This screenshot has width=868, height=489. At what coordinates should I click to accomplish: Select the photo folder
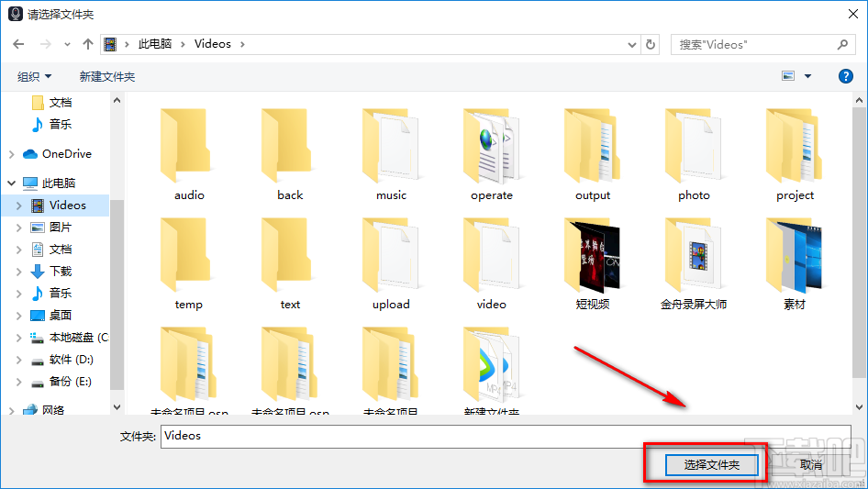click(x=694, y=154)
